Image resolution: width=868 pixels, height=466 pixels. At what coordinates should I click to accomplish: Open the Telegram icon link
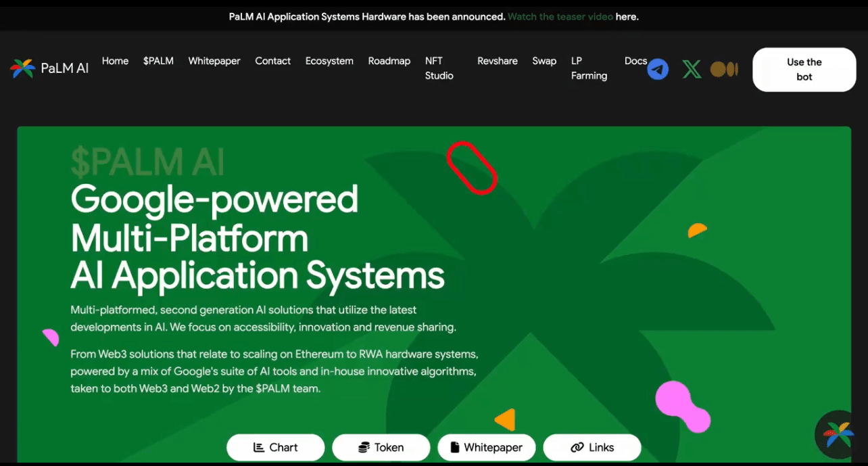(x=658, y=69)
